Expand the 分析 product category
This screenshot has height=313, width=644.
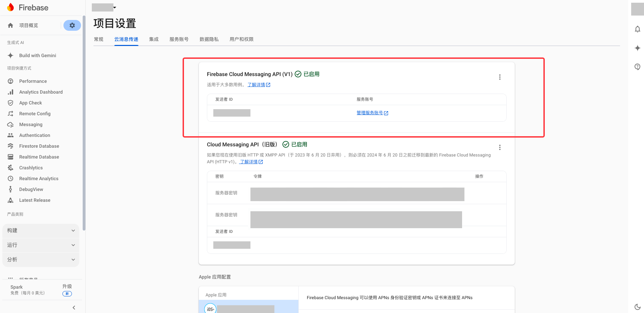click(41, 260)
